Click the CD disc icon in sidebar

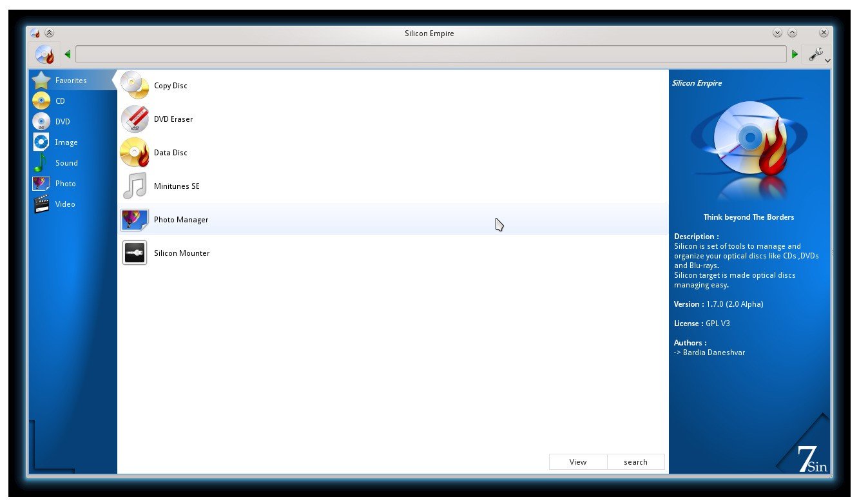point(41,101)
